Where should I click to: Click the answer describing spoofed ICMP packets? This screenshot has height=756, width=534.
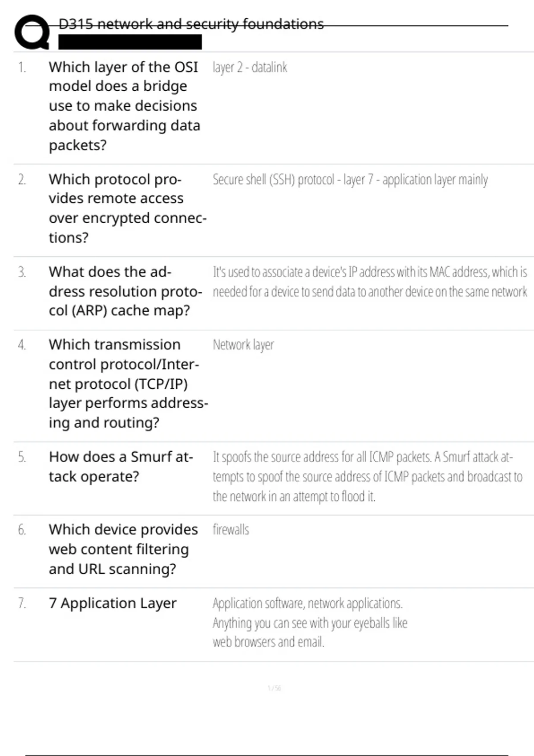point(367,476)
